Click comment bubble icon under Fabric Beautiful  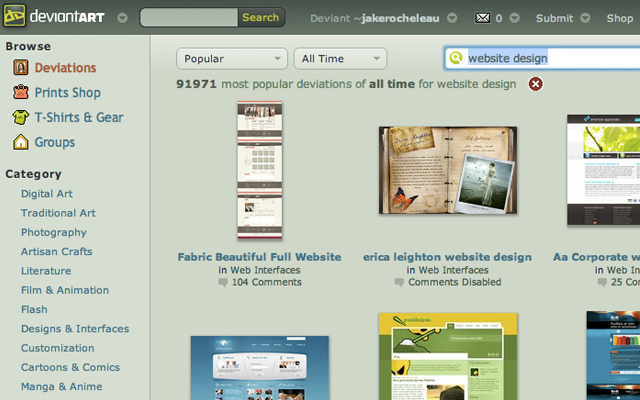tap(223, 283)
